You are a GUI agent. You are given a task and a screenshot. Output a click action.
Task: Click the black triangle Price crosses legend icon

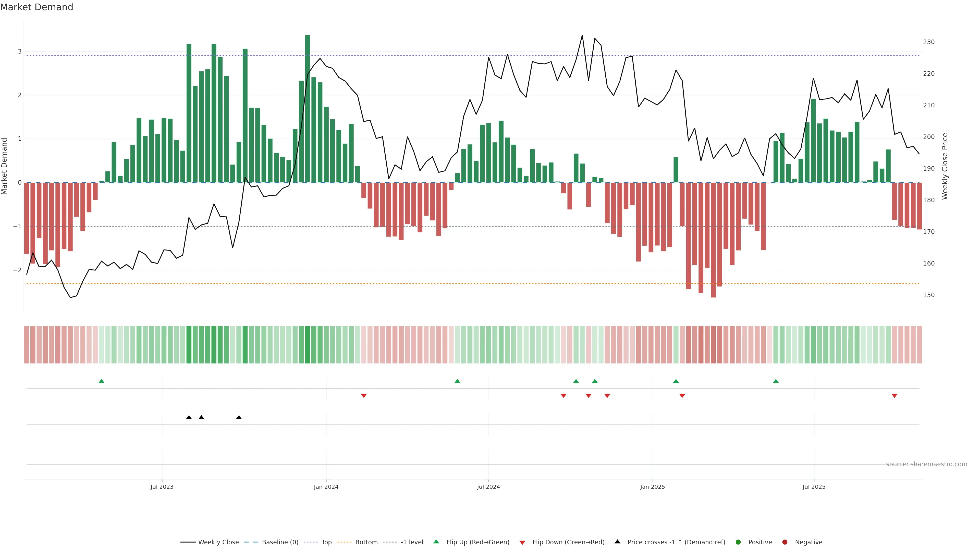617,542
